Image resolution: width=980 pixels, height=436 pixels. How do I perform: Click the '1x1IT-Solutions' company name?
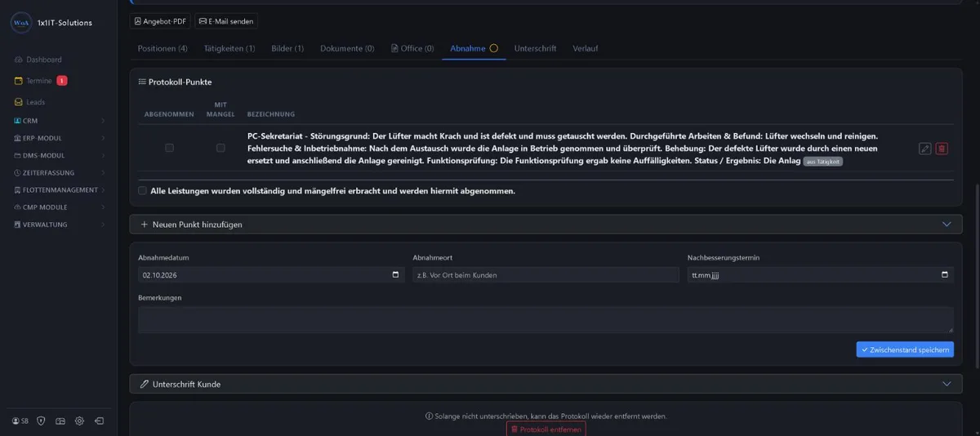(x=65, y=23)
